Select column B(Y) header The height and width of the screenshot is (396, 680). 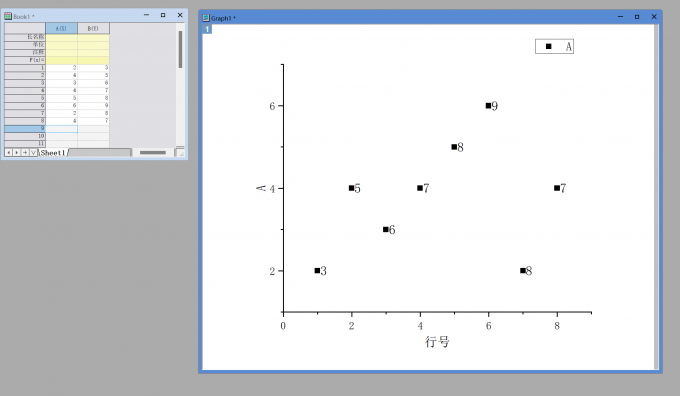pyautogui.click(x=93, y=28)
